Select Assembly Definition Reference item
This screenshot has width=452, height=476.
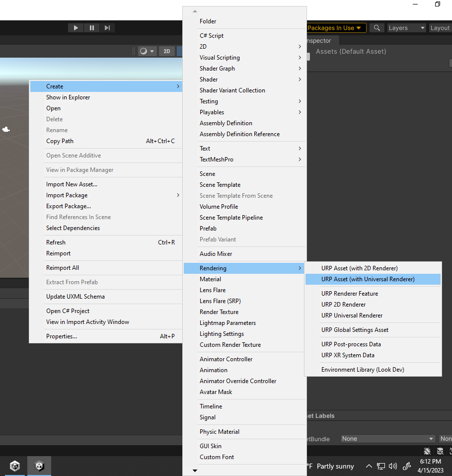245,134
